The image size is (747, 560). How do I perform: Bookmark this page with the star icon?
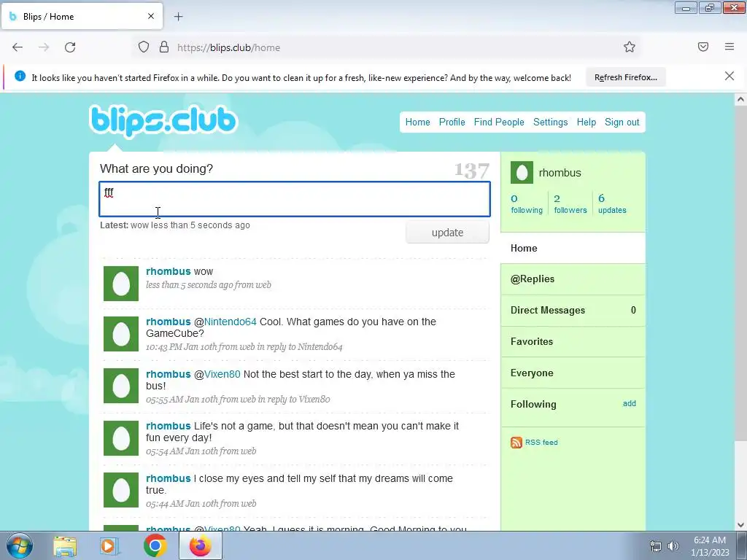click(x=630, y=47)
